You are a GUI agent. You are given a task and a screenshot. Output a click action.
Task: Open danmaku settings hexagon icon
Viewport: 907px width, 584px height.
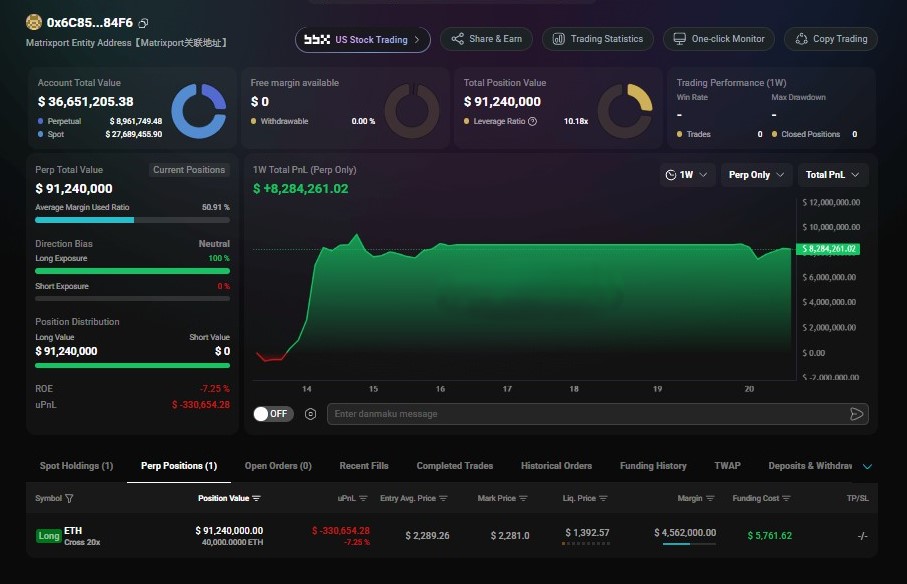pos(311,414)
